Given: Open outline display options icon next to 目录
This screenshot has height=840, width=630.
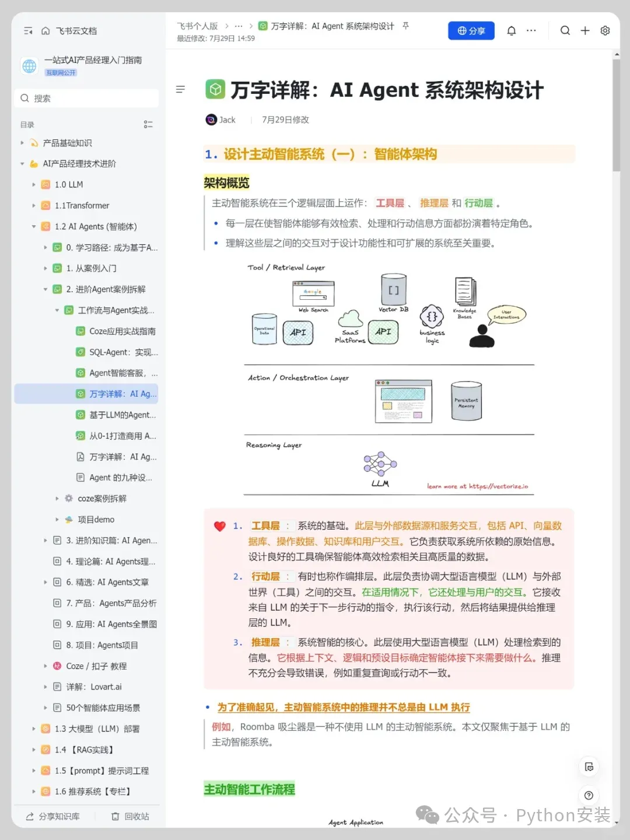Looking at the screenshot, I should (148, 124).
